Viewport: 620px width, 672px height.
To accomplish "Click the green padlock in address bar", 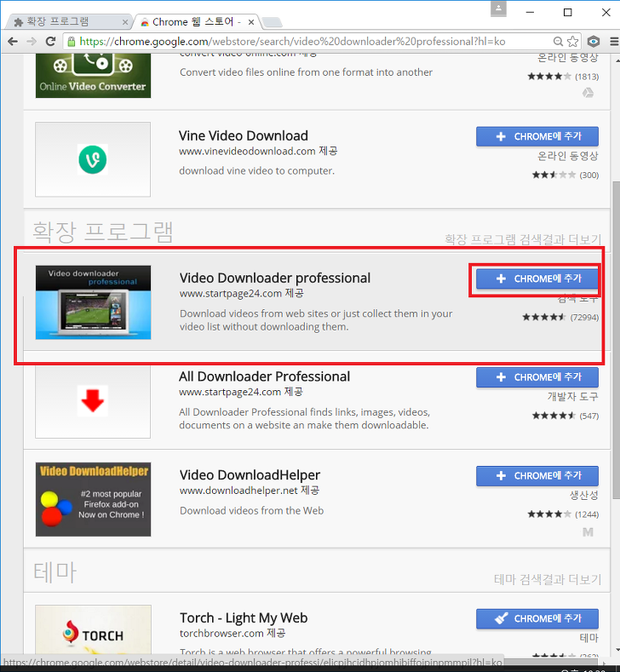I will 72,42.
